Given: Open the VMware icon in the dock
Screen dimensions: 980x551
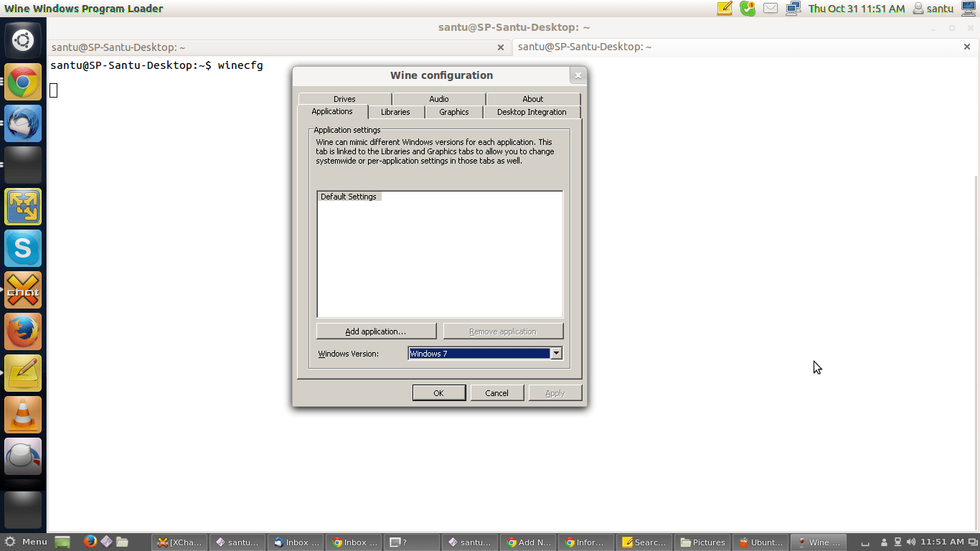Looking at the screenshot, I should [x=23, y=207].
